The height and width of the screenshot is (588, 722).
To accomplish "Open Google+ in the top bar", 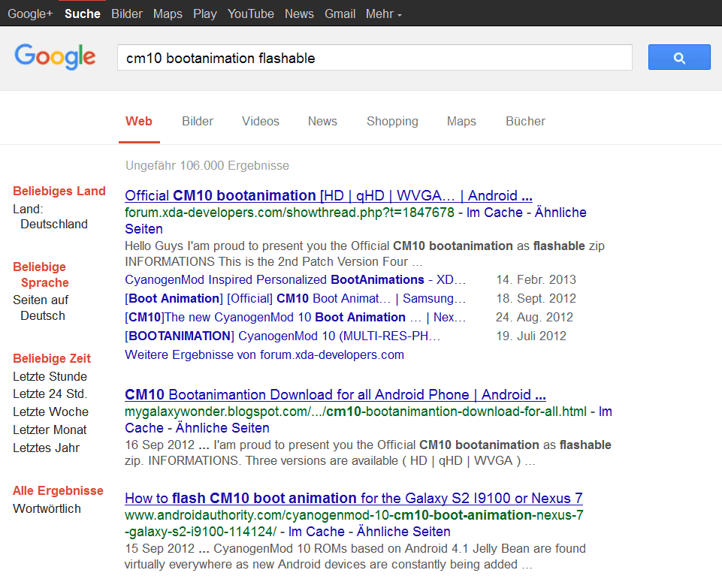I will point(30,14).
